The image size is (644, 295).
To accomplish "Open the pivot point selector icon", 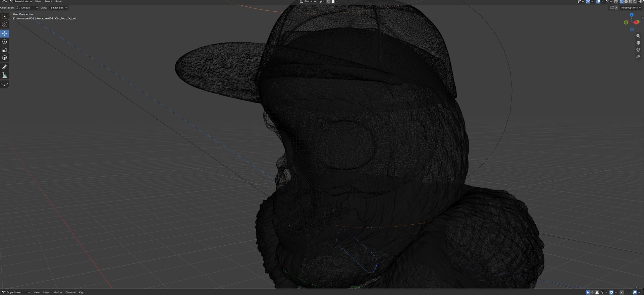I will (322, 1).
